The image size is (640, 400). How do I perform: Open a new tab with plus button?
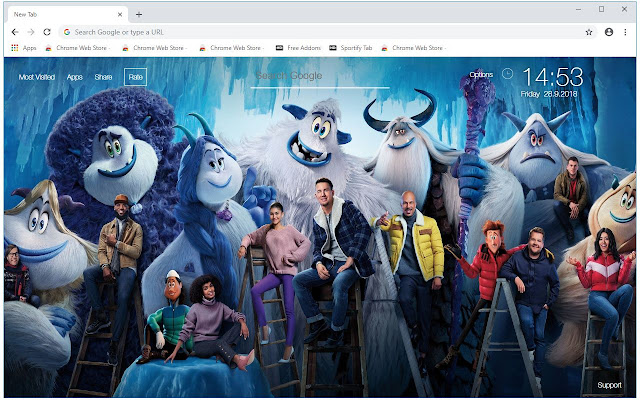pos(139,14)
